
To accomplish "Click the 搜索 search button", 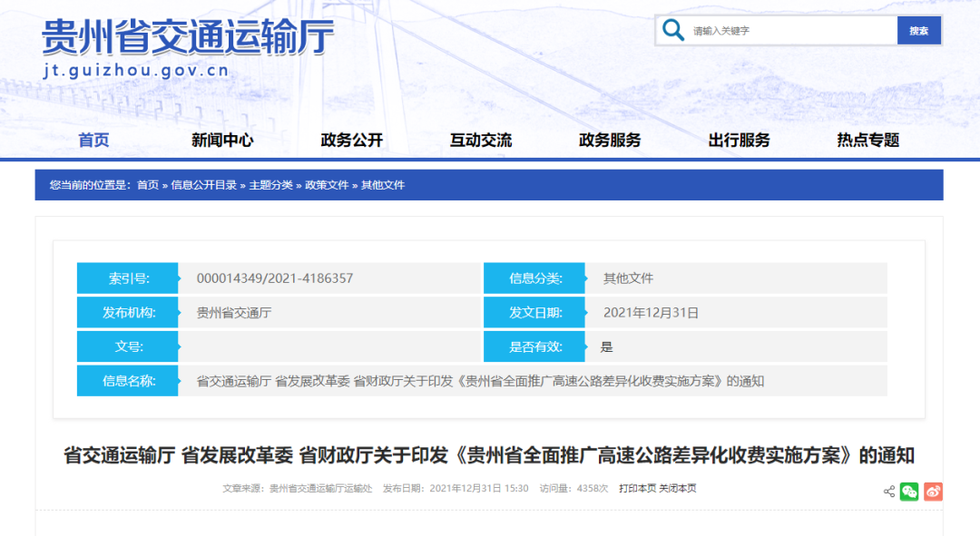I will [918, 31].
